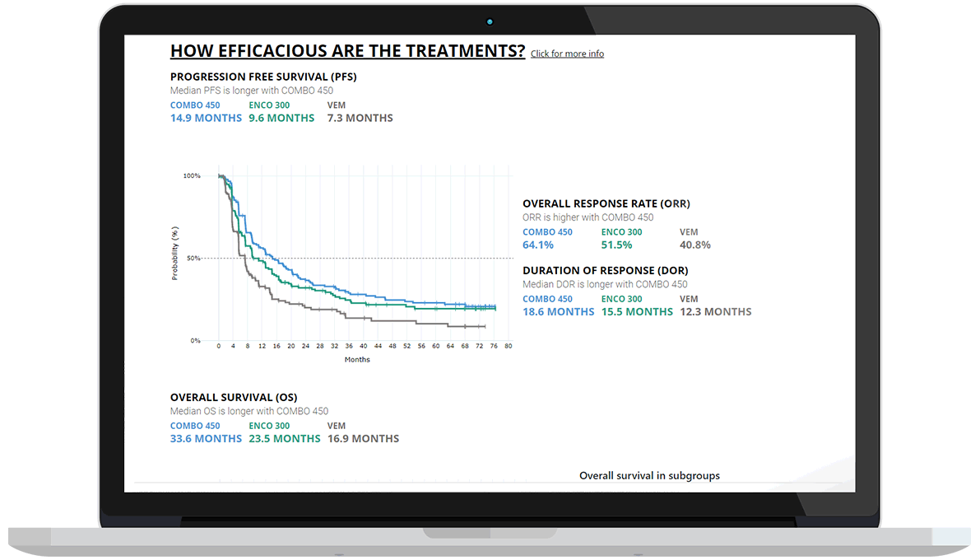Click the HOW EFFICACIOUS ARE THE TREATMENTS? heading

(347, 50)
